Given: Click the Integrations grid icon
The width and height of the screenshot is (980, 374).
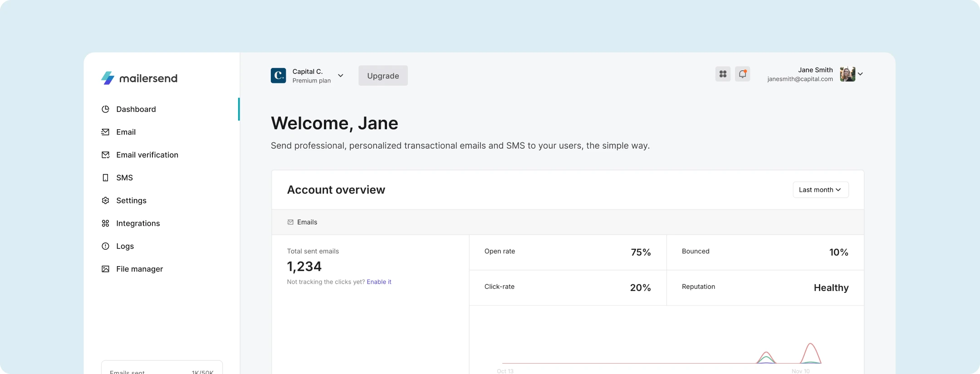Looking at the screenshot, I should tap(105, 223).
